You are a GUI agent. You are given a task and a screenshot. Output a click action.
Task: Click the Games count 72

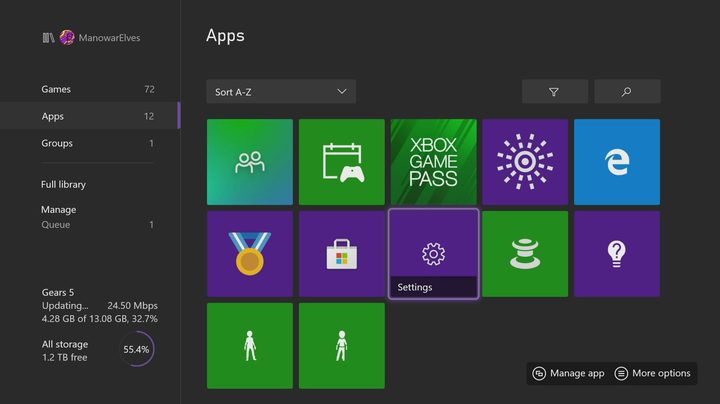149,89
